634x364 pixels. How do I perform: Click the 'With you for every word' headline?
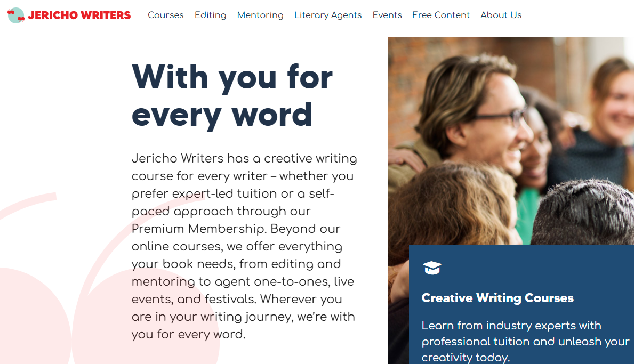(232, 95)
